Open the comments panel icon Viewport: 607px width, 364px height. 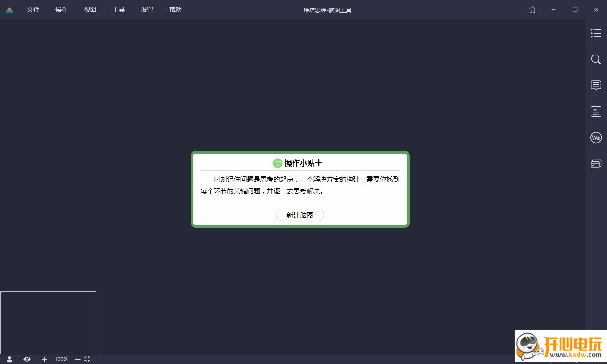pyautogui.click(x=596, y=85)
